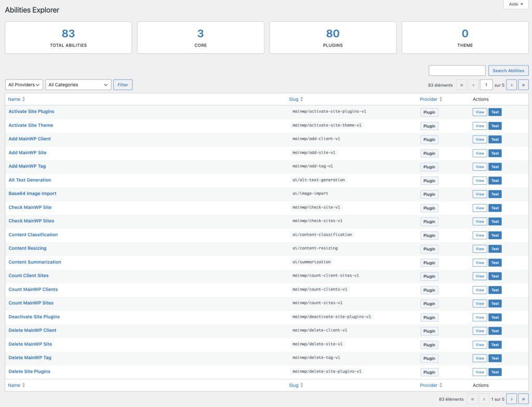Test the Add MainWP Tag ability
This screenshot has height=407, width=532.
pyautogui.click(x=495, y=167)
